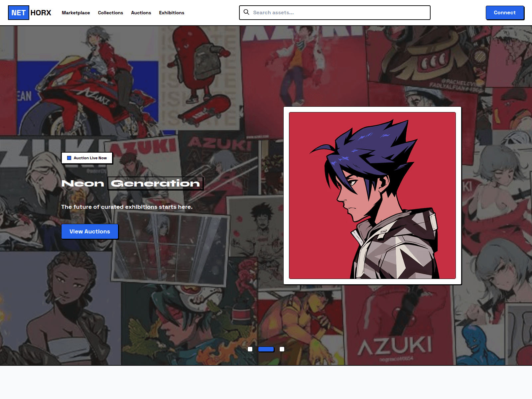Focus the Search assets field
This screenshot has height=399, width=532.
tap(335, 13)
